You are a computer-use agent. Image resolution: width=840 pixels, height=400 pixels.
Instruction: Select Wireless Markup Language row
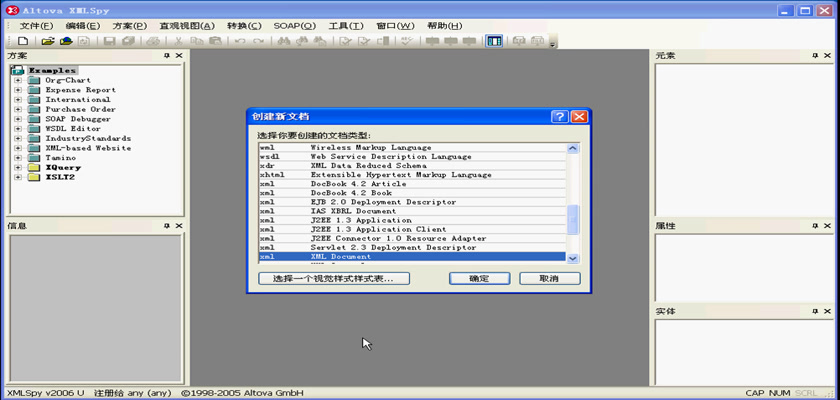(412, 147)
